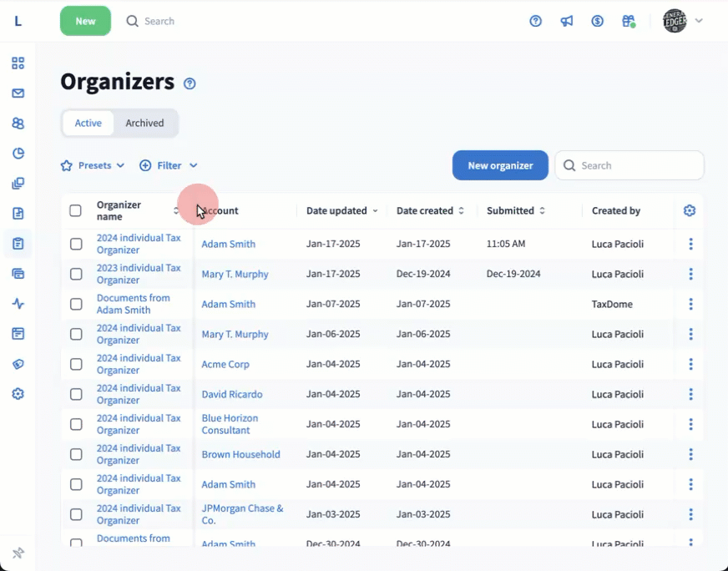This screenshot has width=728, height=571.
Task: Click the New organizer button
Action: point(500,165)
